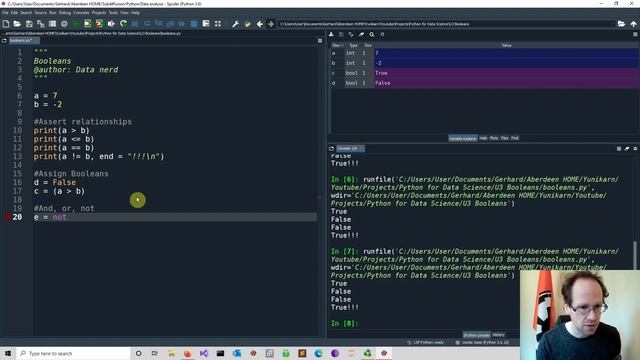
Task: Click at the In [8] console prompt
Action: pyautogui.click(x=344, y=323)
